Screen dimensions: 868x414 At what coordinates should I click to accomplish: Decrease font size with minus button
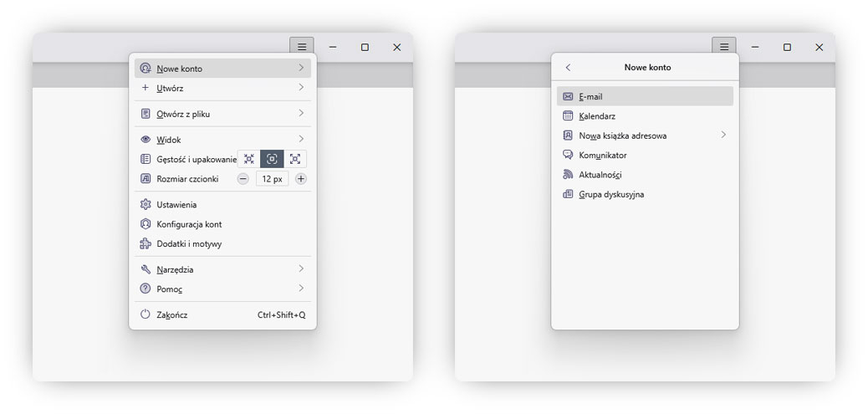(x=243, y=179)
